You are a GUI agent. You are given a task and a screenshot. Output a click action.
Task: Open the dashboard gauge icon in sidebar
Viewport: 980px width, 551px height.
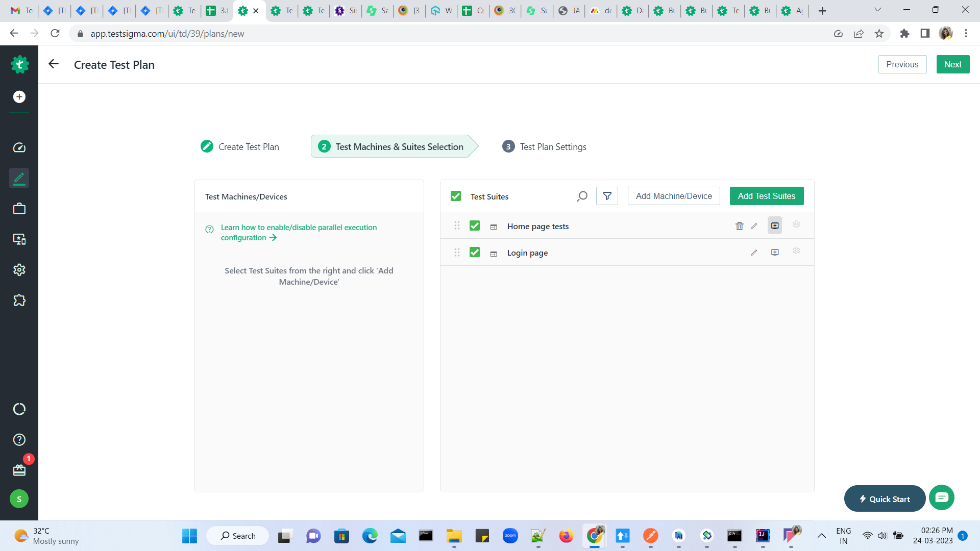(x=19, y=147)
